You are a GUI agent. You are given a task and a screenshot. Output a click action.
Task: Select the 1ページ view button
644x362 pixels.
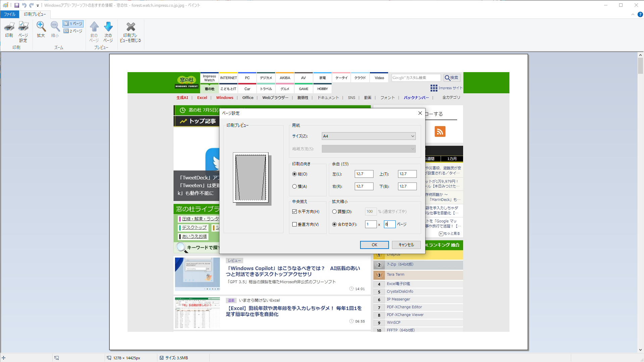point(73,24)
